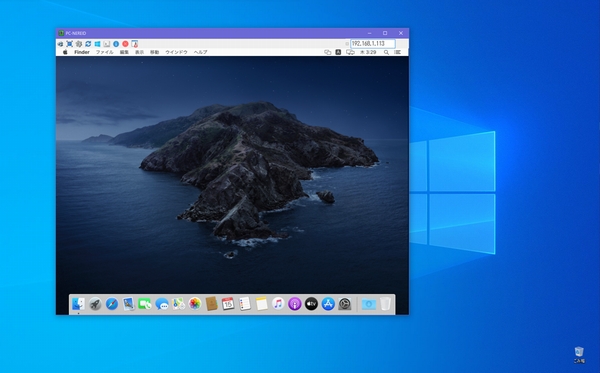Open Finder from the Dock
The width and height of the screenshot is (600, 373).
coord(78,304)
